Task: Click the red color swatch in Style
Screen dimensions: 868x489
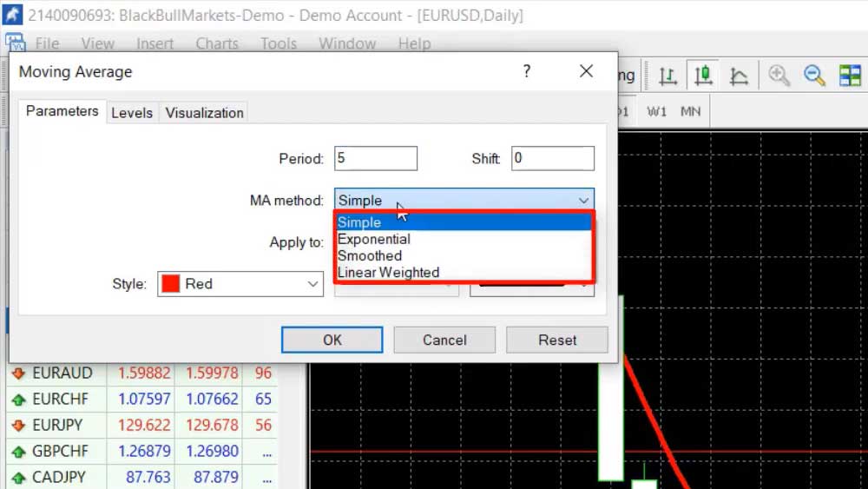Action: (171, 284)
